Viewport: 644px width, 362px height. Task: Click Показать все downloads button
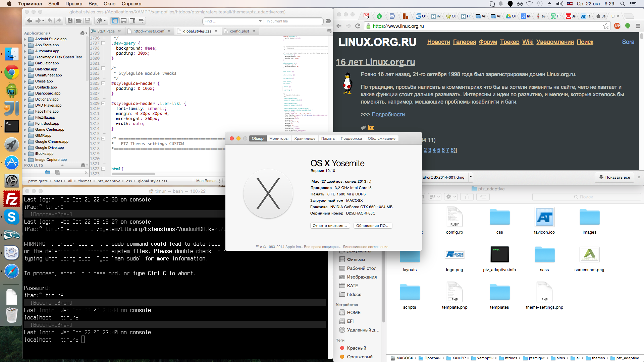click(614, 177)
